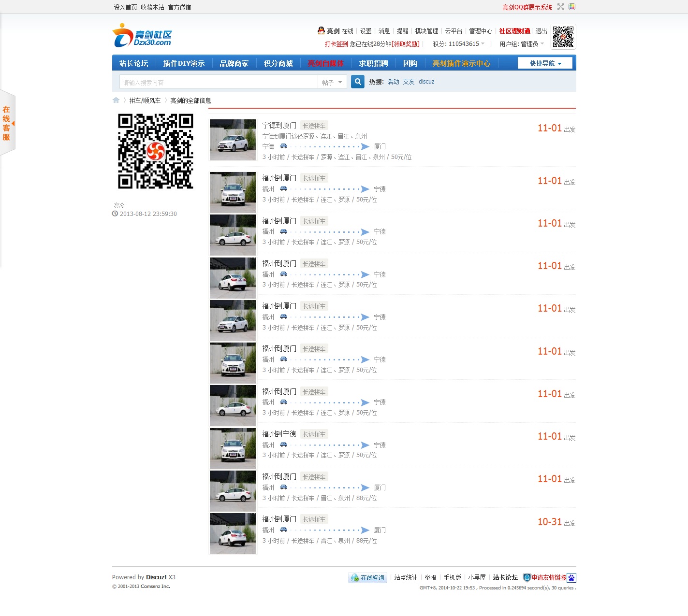
Task: Open the 站长论坛 footer link
Action: (x=505, y=577)
